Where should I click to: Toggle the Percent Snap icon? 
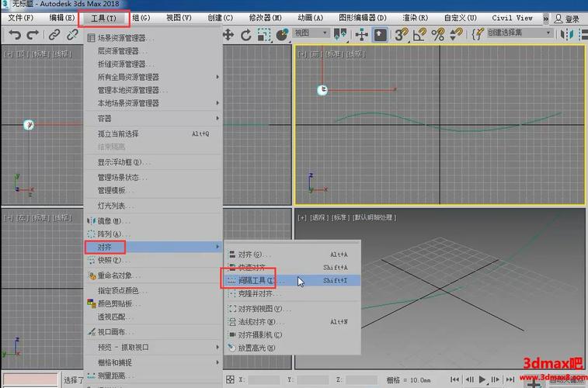click(437, 35)
